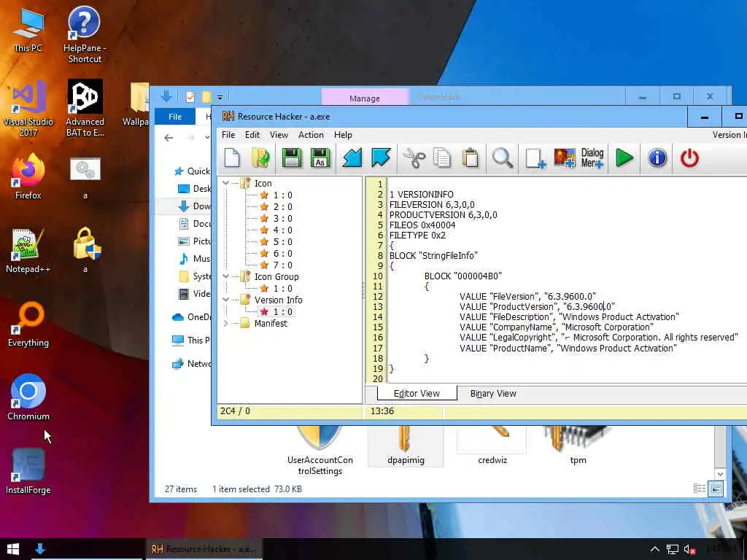This screenshot has width=747, height=560.
Task: Click the green Save floppy icon
Action: (292, 158)
